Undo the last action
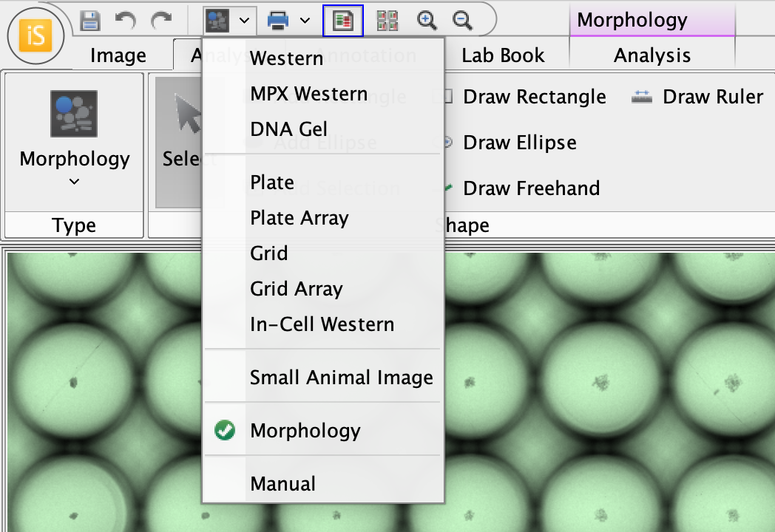This screenshot has height=532, width=775. click(126, 21)
